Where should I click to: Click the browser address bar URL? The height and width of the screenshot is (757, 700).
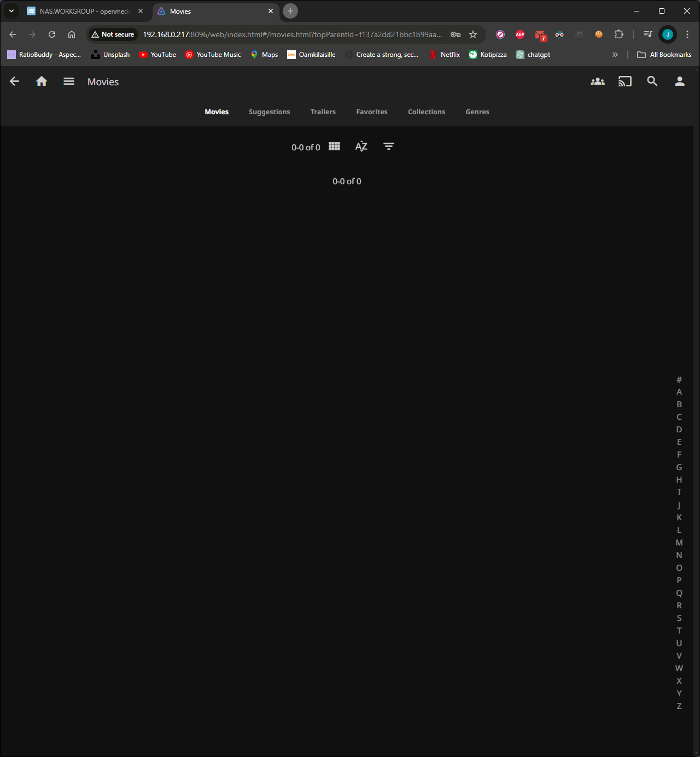coord(293,34)
